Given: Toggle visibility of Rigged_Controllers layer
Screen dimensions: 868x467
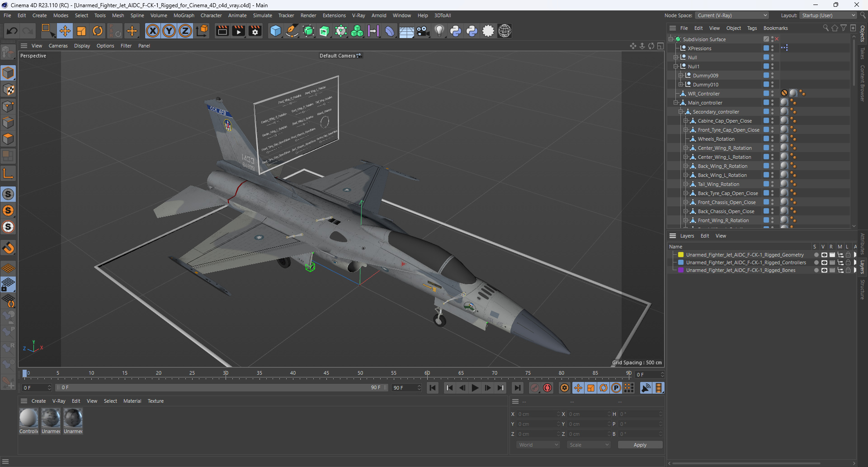Looking at the screenshot, I should [824, 262].
